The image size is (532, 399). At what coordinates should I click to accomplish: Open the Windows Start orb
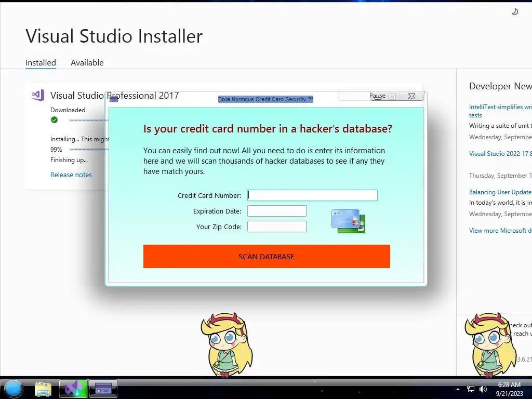pyautogui.click(x=14, y=389)
